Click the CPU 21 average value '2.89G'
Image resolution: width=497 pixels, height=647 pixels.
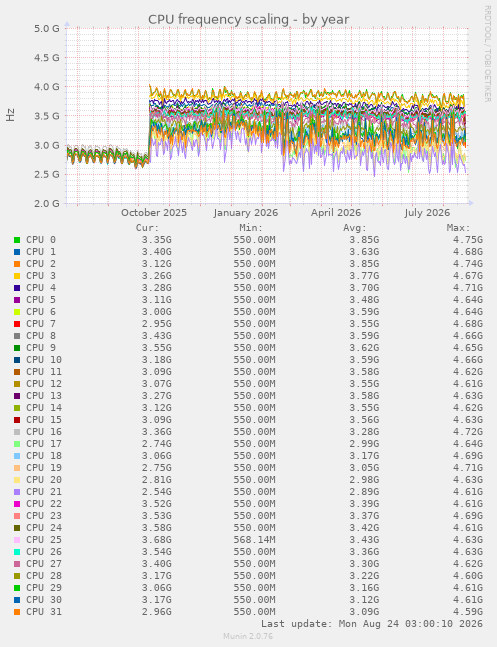coord(364,491)
